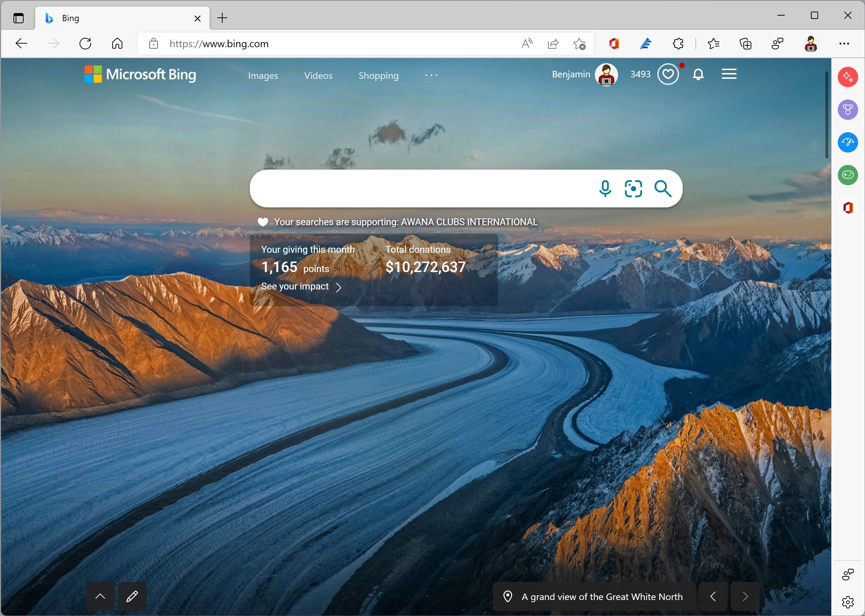Screen dimensions: 865x616
Task: Open the Collections toolbar button
Action: 745,44
